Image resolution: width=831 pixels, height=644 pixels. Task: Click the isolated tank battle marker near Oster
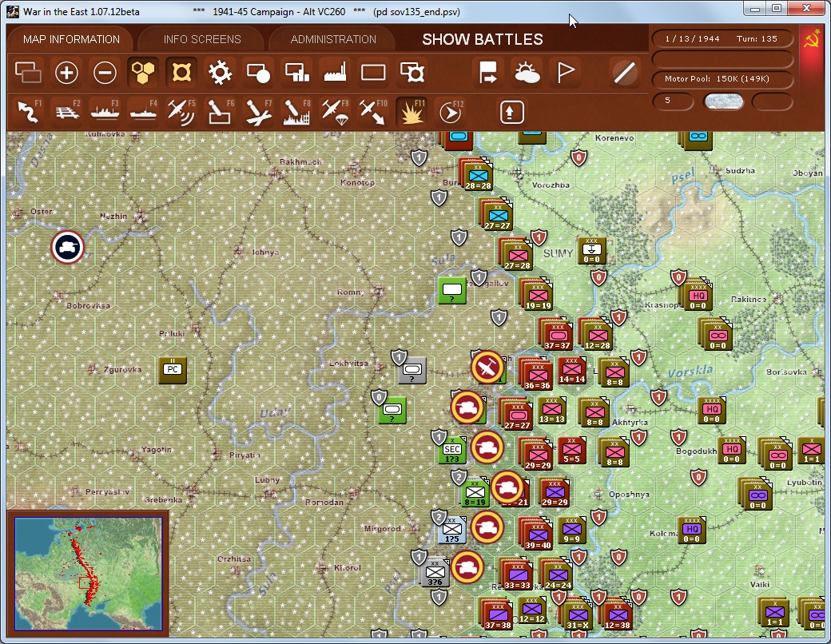67,247
